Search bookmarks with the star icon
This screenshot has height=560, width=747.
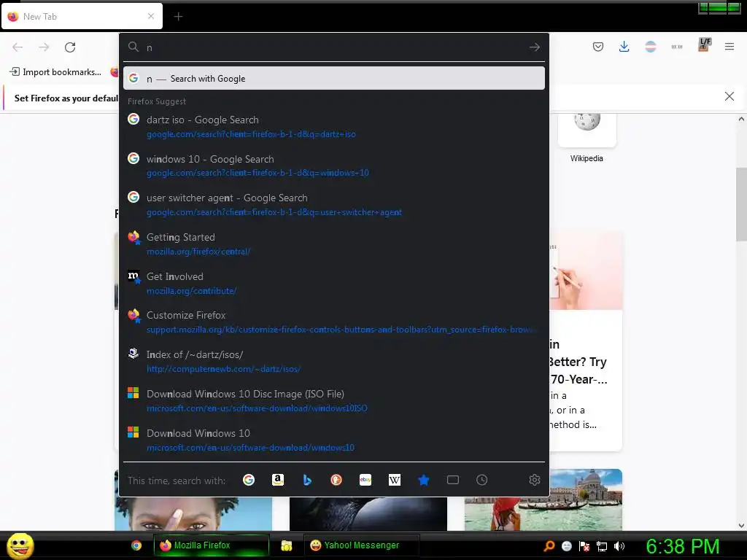click(424, 480)
